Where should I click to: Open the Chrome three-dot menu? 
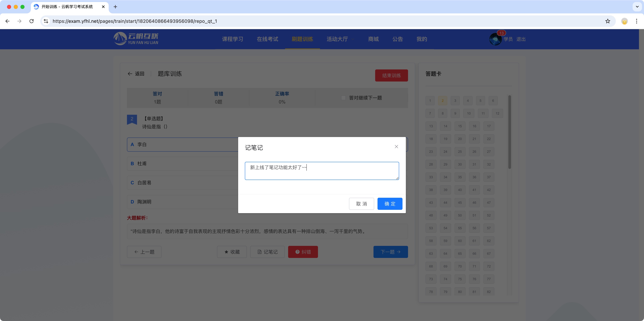coord(636,21)
